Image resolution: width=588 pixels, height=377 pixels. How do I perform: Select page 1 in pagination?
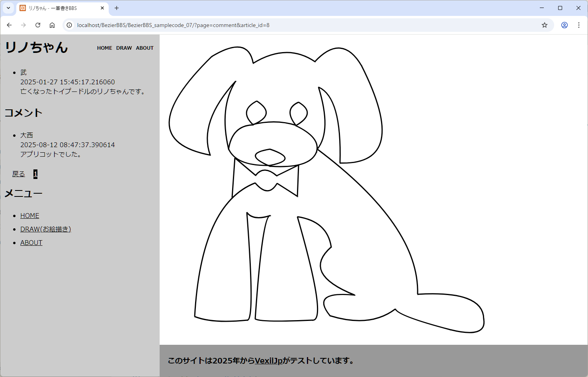point(35,174)
